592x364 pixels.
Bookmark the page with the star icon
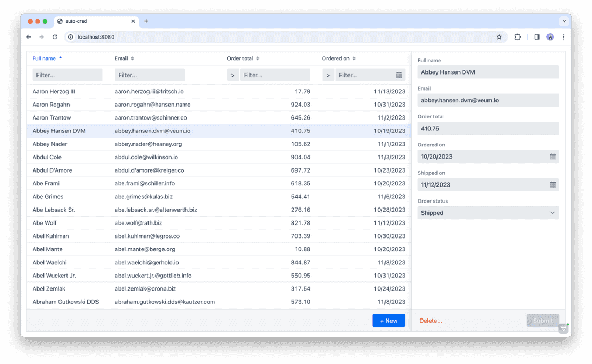click(499, 36)
